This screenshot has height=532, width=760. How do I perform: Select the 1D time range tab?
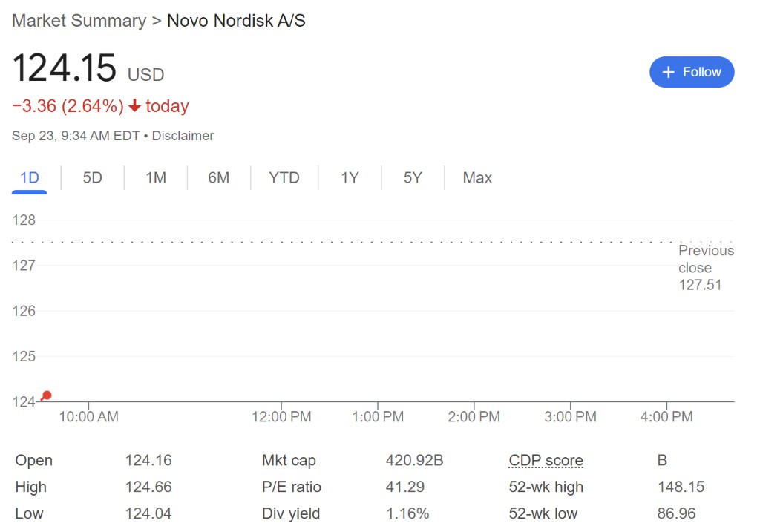click(30, 178)
